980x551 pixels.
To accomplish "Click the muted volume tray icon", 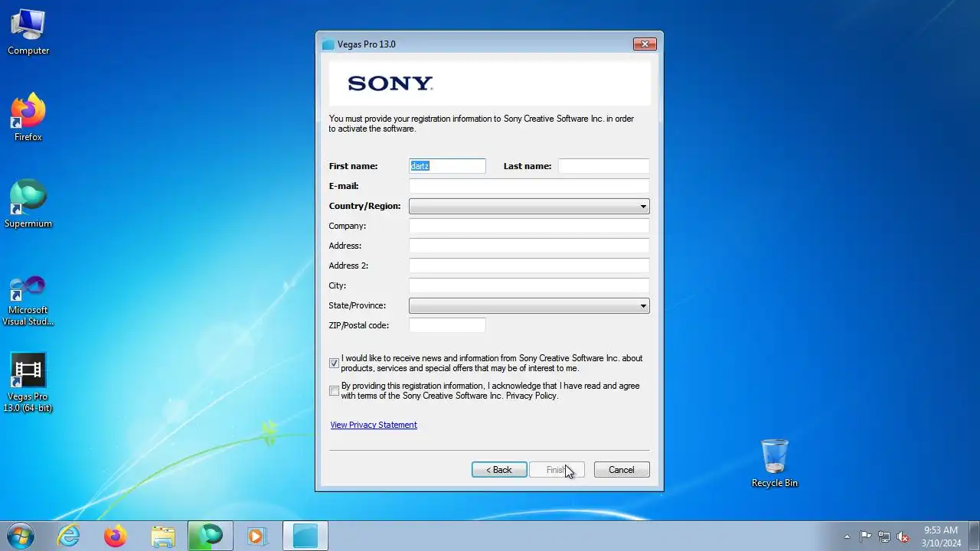I will point(903,536).
